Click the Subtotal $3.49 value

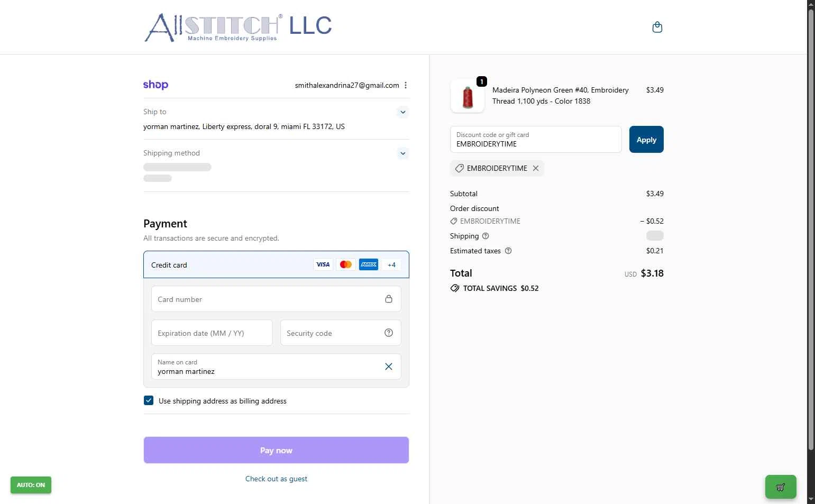click(x=655, y=194)
